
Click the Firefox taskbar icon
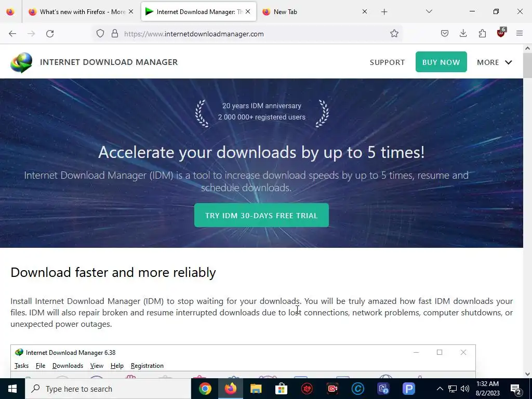(230, 389)
